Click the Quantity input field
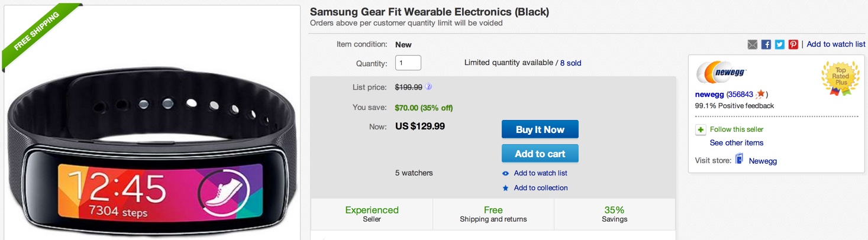The height and width of the screenshot is (240, 868). point(408,63)
